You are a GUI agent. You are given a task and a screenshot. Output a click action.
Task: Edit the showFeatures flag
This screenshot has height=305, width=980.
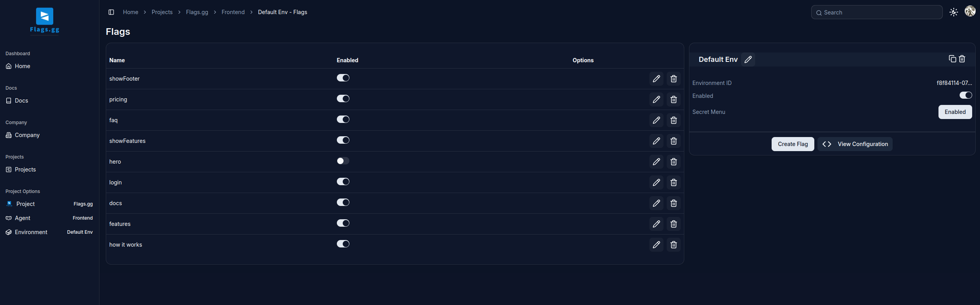[656, 141]
